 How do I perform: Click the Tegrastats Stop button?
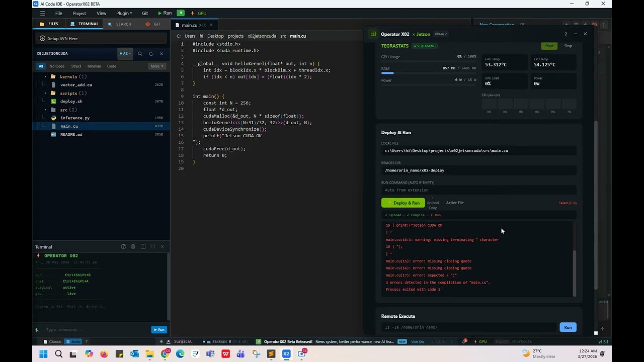568,46
